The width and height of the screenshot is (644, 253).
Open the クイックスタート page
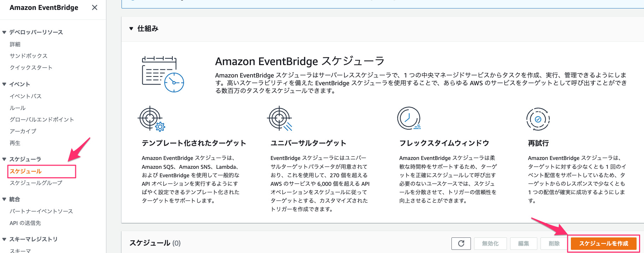(31, 67)
